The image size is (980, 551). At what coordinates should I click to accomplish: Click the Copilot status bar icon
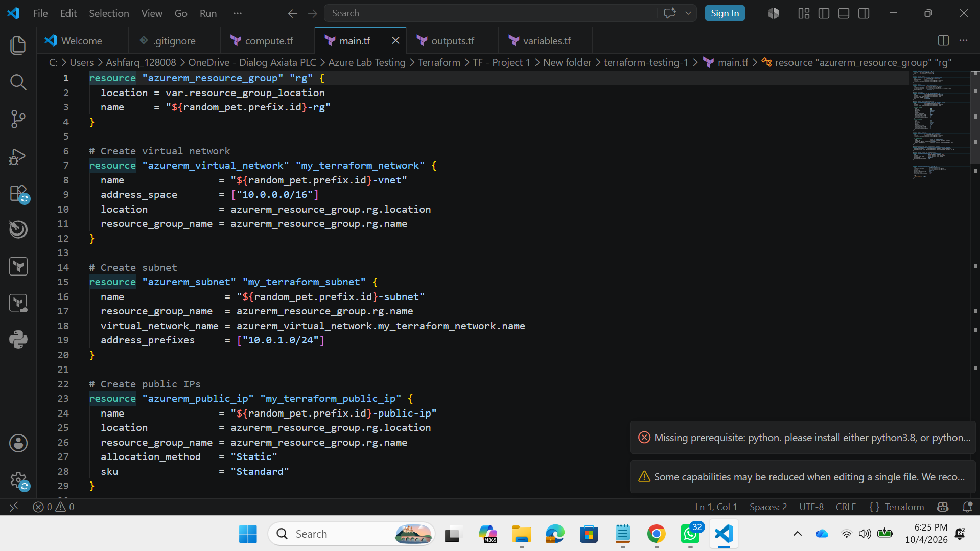943,507
